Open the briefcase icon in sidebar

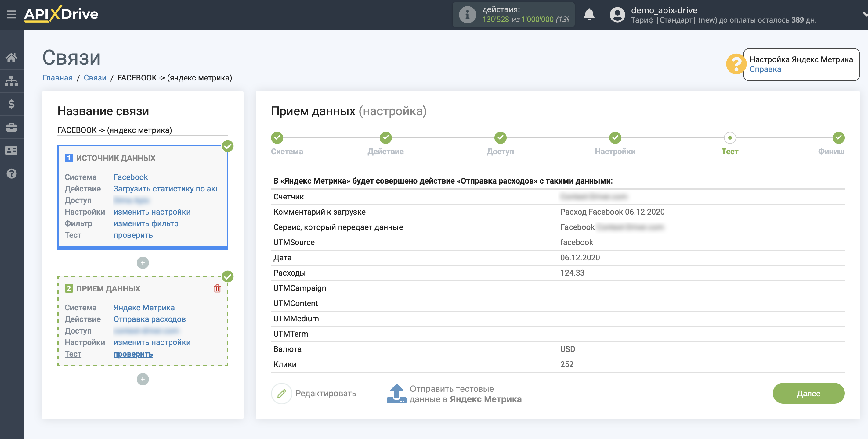point(12,127)
